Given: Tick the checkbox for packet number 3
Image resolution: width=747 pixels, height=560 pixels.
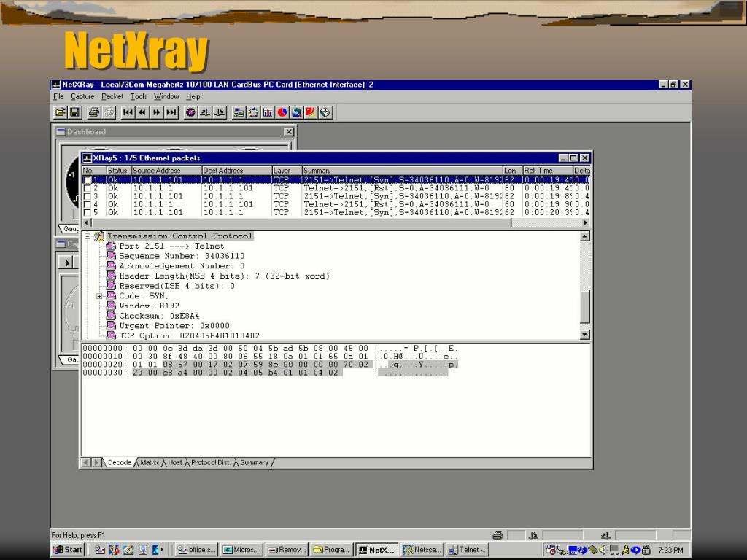Looking at the screenshot, I should tap(88, 196).
